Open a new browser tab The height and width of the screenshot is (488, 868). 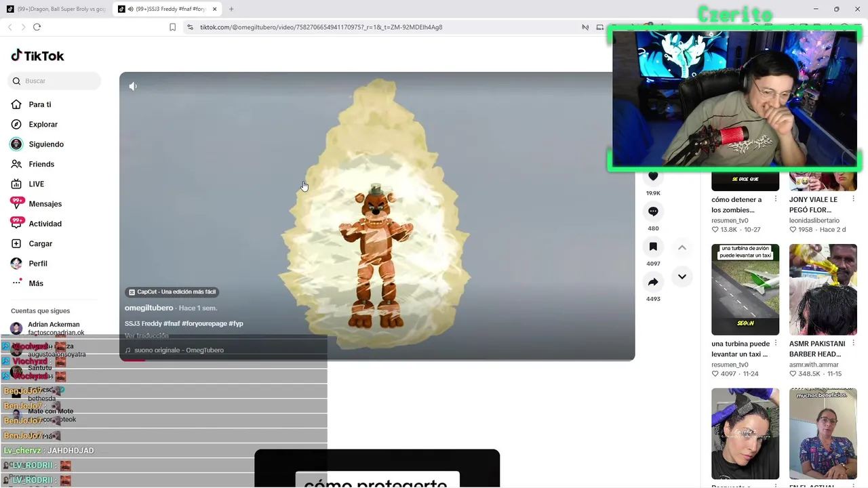coord(231,9)
